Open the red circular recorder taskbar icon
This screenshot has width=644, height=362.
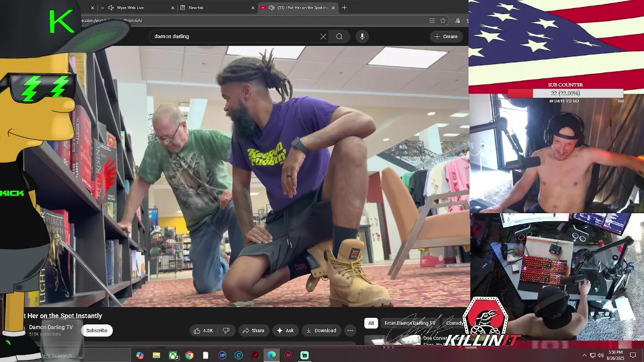pos(288,355)
